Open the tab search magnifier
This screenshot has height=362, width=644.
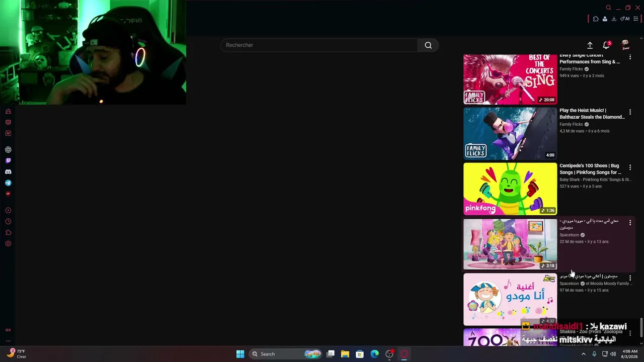click(x=608, y=8)
